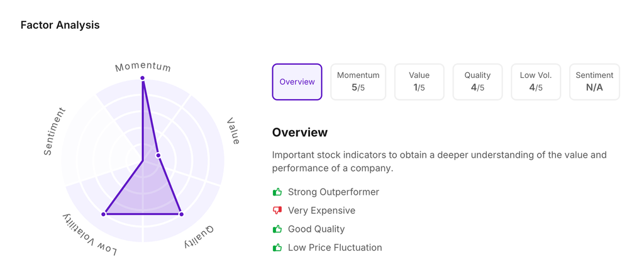This screenshot has width=644, height=279.
Task: Switch to the Value 1/5 tab
Action: pyautogui.click(x=419, y=82)
